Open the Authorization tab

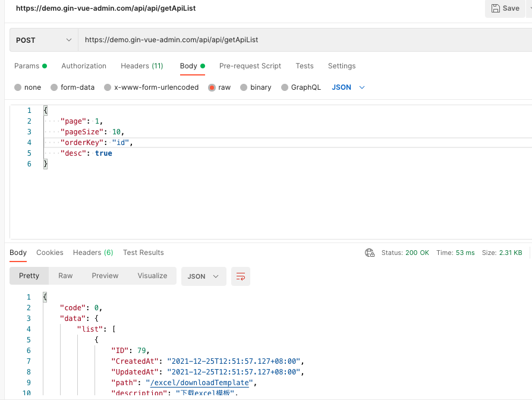click(x=83, y=65)
